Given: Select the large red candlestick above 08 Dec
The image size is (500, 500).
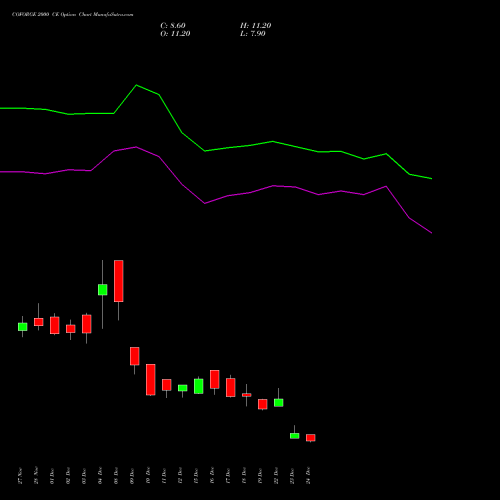Looking at the screenshot, I should [x=119, y=281].
